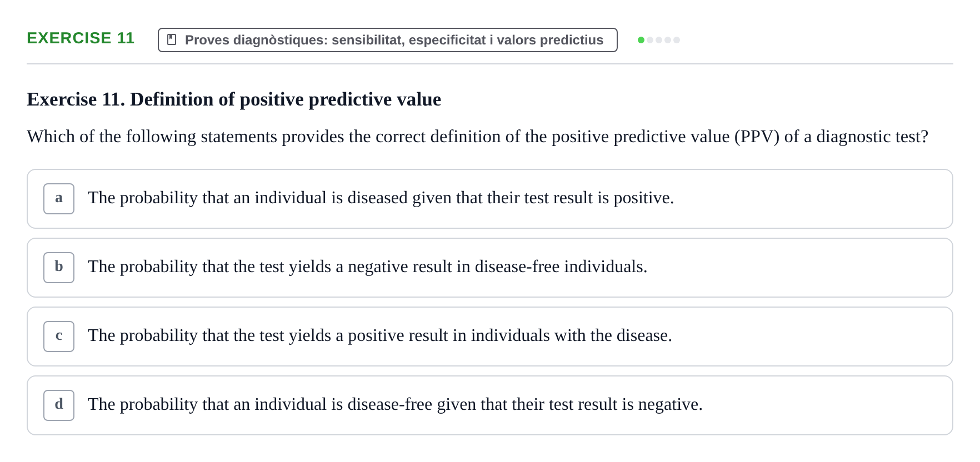
Task: Click the fourth gray progress dot
Action: [x=668, y=40]
